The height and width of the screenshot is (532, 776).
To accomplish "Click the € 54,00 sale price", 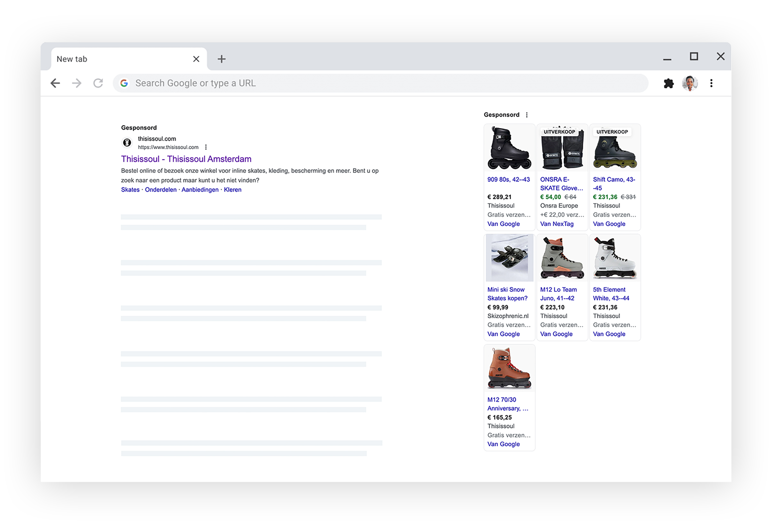I will point(551,197).
